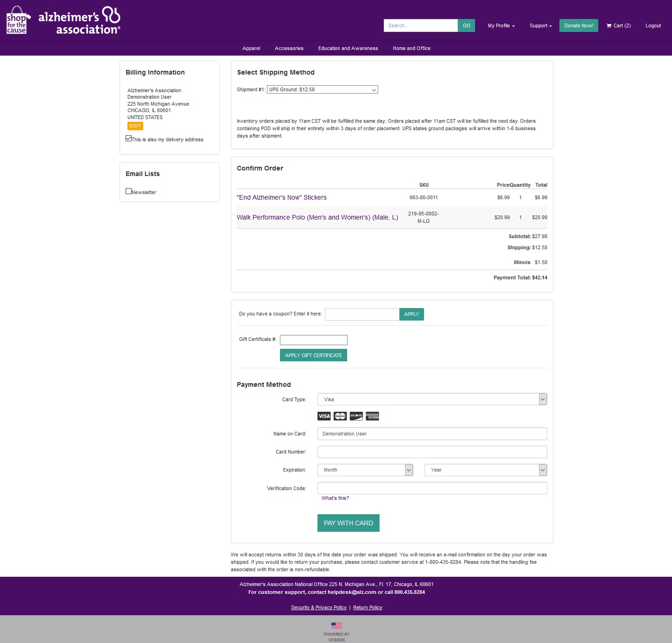This screenshot has width=672, height=643.
Task: Open the expiration Month dropdown
Action: point(365,470)
